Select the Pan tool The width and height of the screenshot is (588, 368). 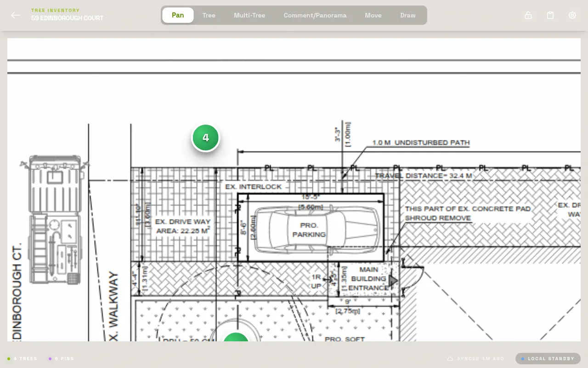[x=178, y=15]
